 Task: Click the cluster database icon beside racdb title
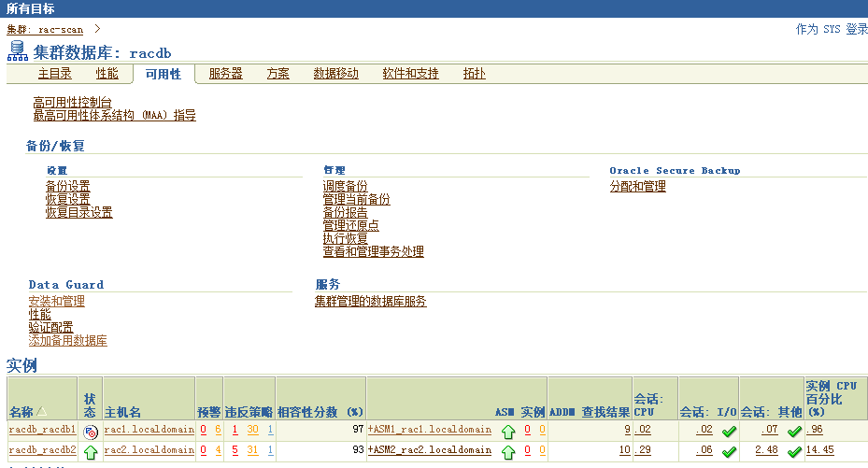point(17,50)
